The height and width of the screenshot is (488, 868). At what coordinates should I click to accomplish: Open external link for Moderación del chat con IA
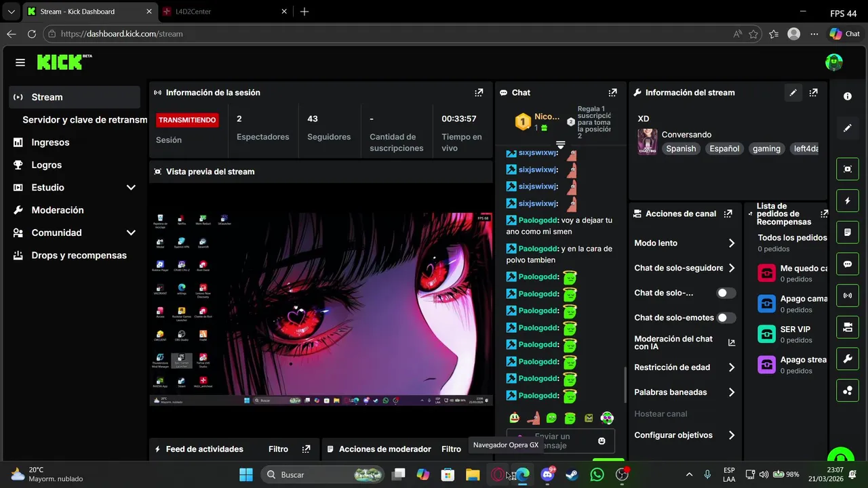732,343
